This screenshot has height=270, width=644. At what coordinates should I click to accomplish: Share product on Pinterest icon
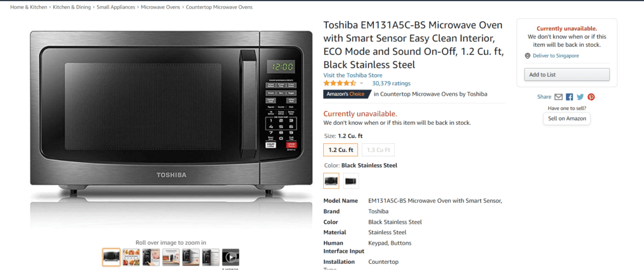tap(591, 97)
